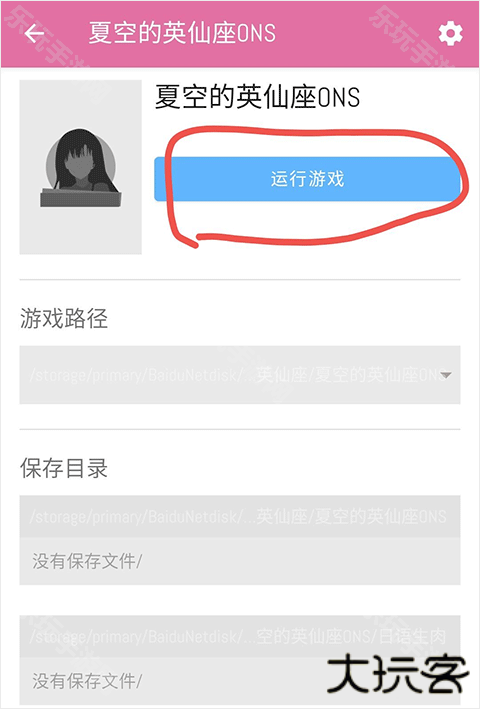Image resolution: width=480 pixels, height=709 pixels.
Task: Click the large black game name heading
Action: [257, 97]
